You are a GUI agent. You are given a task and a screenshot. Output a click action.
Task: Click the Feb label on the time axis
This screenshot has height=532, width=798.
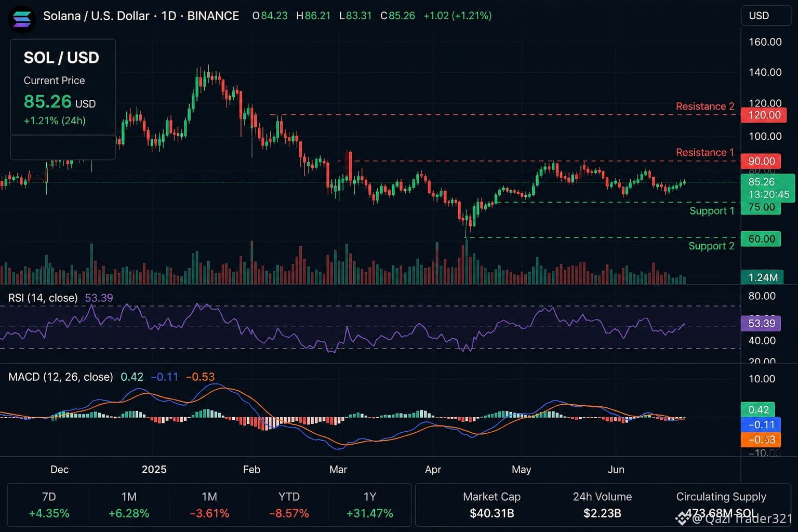click(251, 470)
